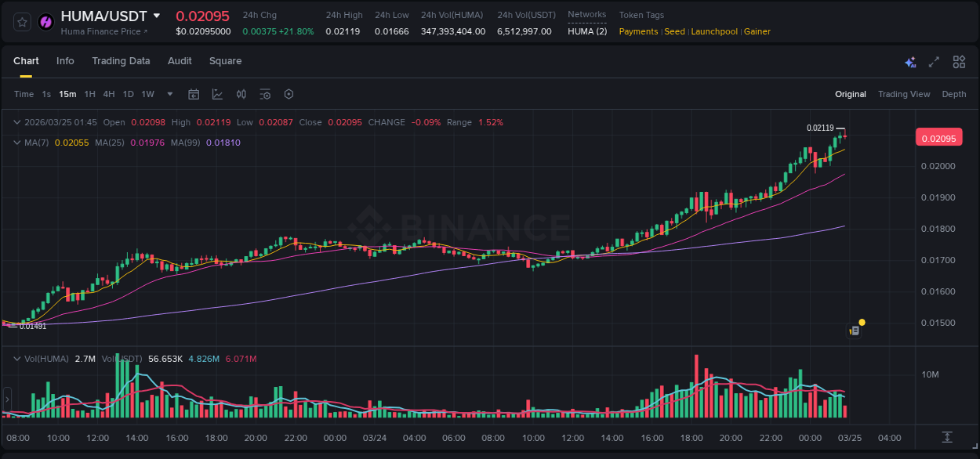Screen dimensions: 980x459
Task: Open the Audit tab
Action: click(x=180, y=61)
